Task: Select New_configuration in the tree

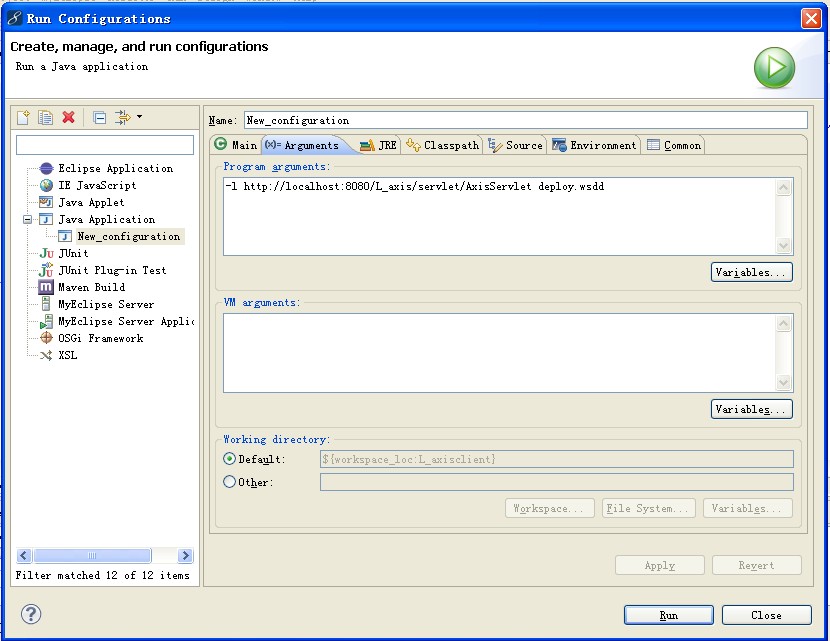Action: coord(128,236)
